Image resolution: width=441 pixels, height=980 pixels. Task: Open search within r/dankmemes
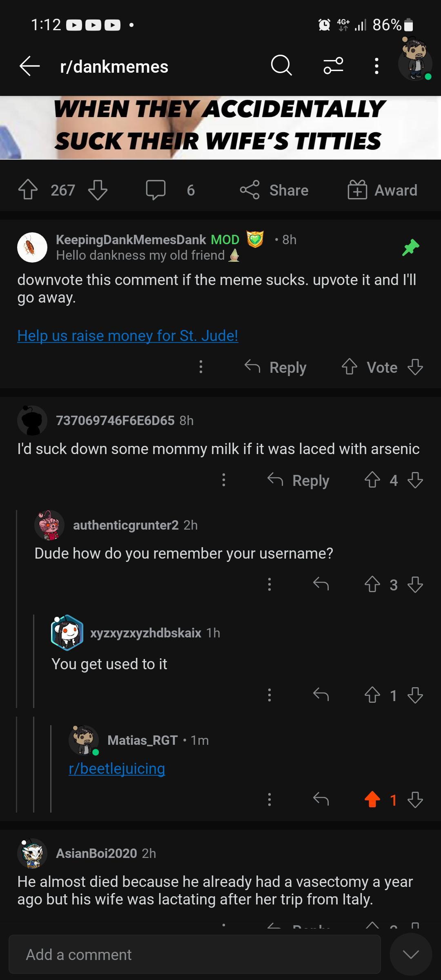tap(281, 66)
